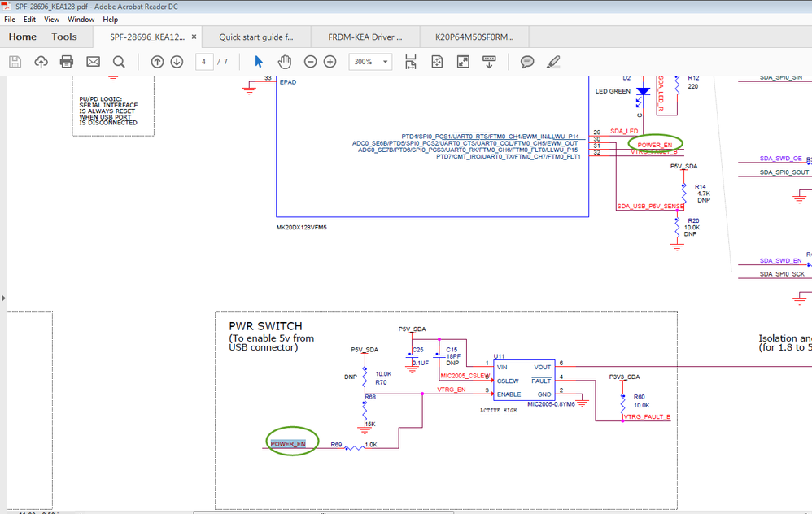Open the View menu
Screen dimensions: 812x514
[51, 20]
